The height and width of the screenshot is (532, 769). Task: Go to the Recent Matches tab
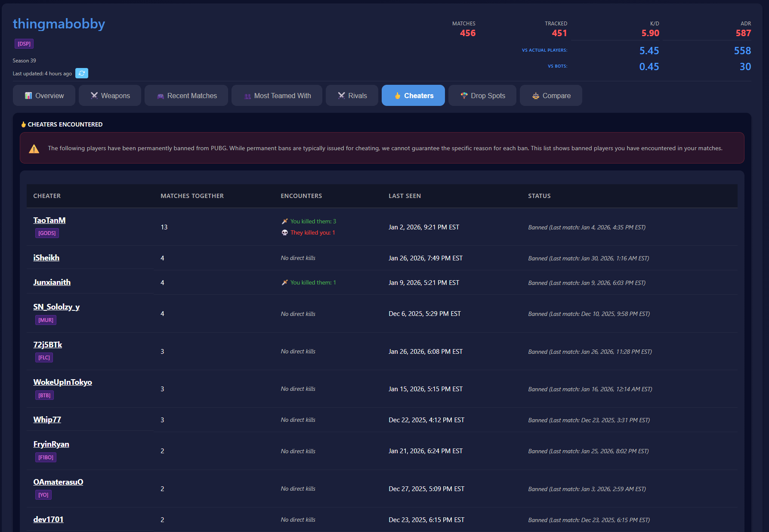click(186, 96)
